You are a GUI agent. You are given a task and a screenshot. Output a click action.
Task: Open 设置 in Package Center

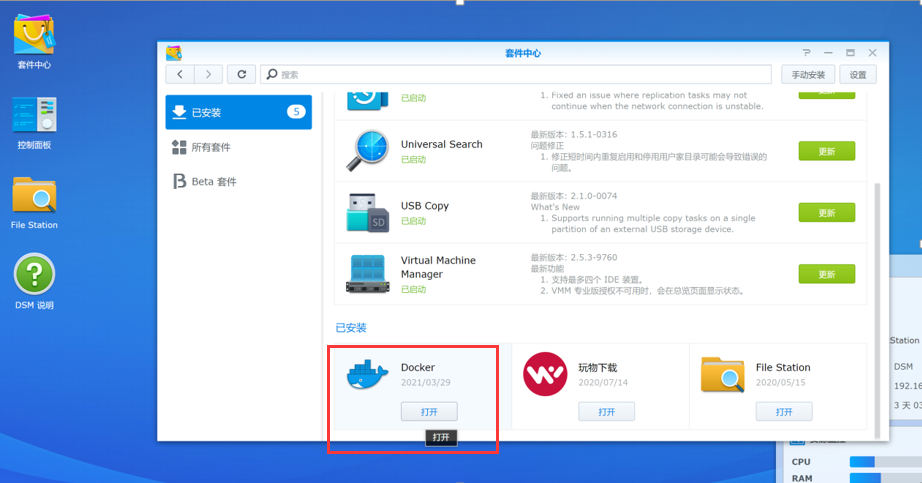tap(857, 74)
